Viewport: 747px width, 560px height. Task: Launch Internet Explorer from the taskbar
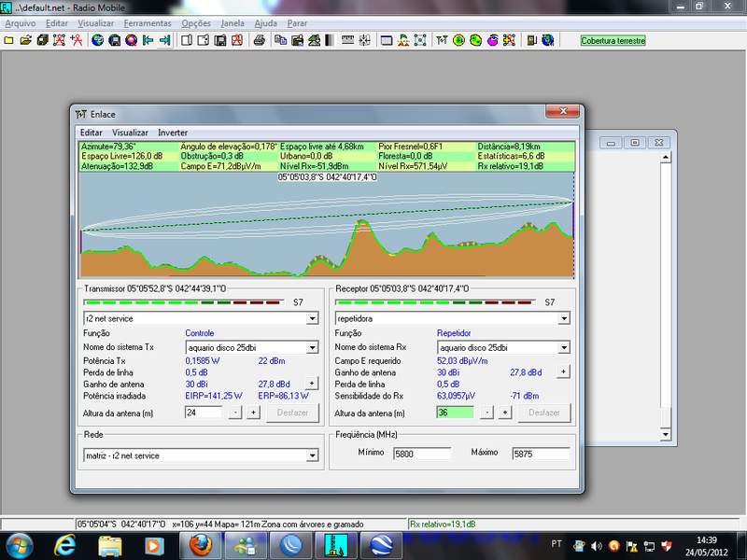[x=66, y=544]
